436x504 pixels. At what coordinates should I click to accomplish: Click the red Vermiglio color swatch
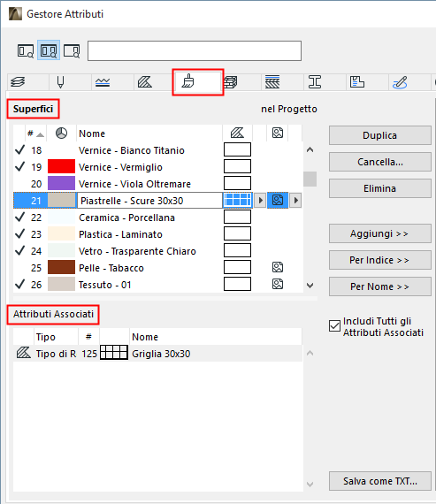[61, 166]
